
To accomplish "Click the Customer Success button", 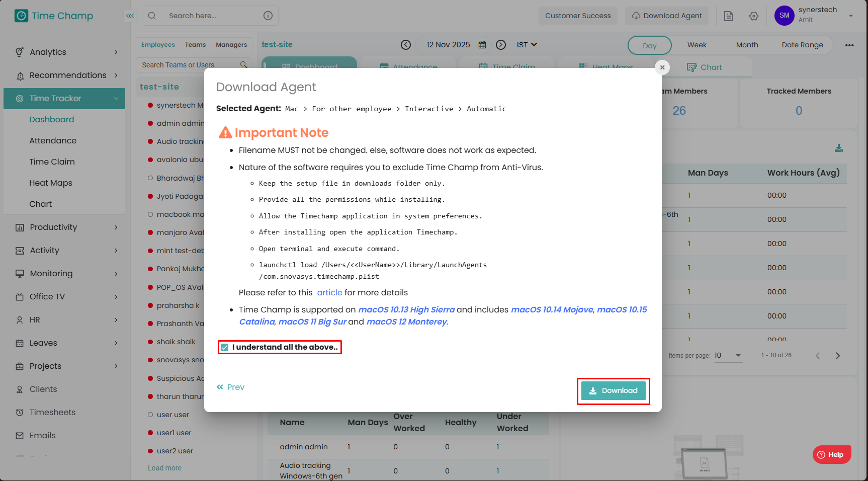I will pos(578,16).
